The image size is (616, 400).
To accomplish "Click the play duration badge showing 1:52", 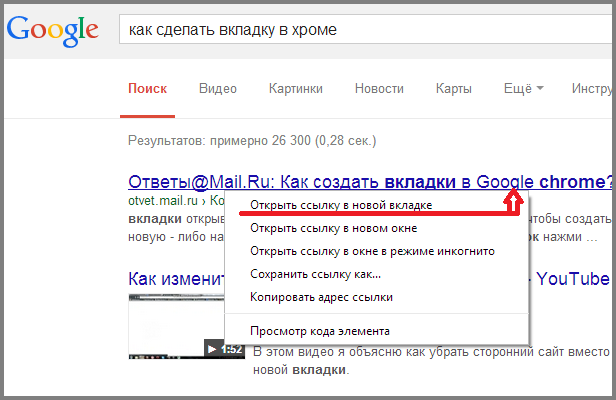I will point(225,349).
